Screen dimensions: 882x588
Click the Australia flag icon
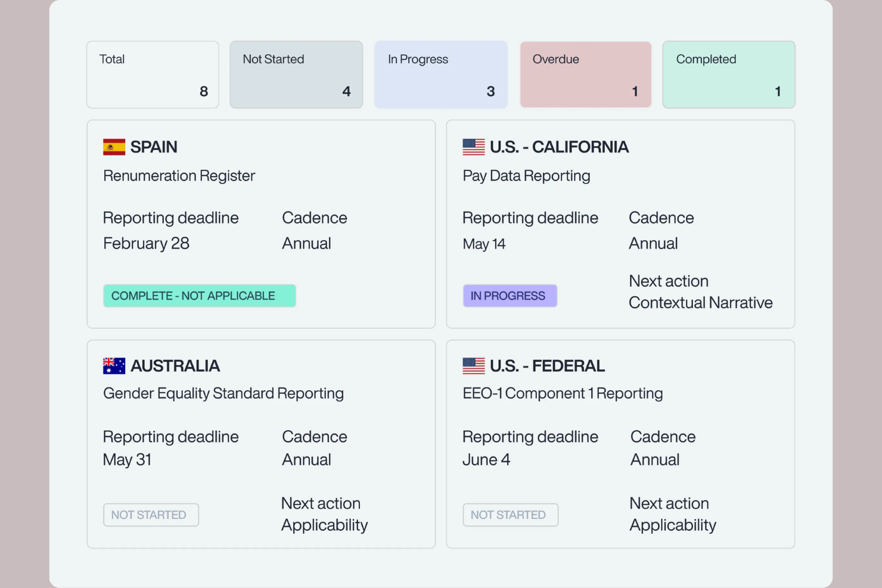pyautogui.click(x=114, y=366)
